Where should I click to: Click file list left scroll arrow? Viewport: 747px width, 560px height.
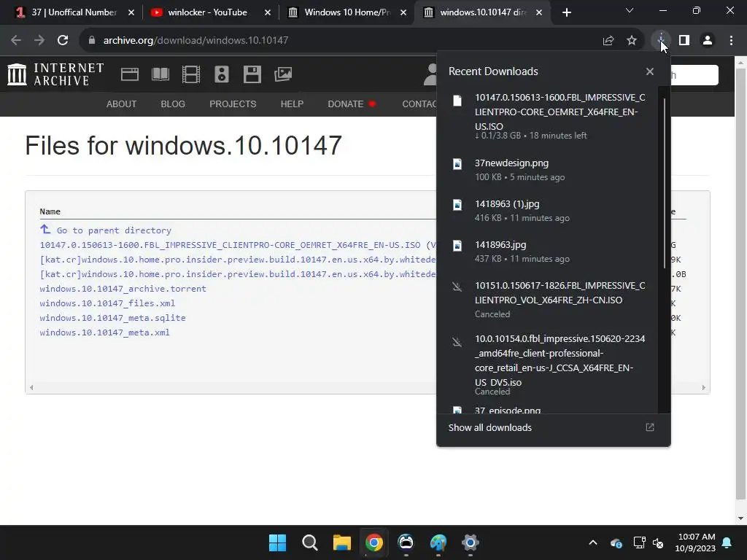click(31, 388)
